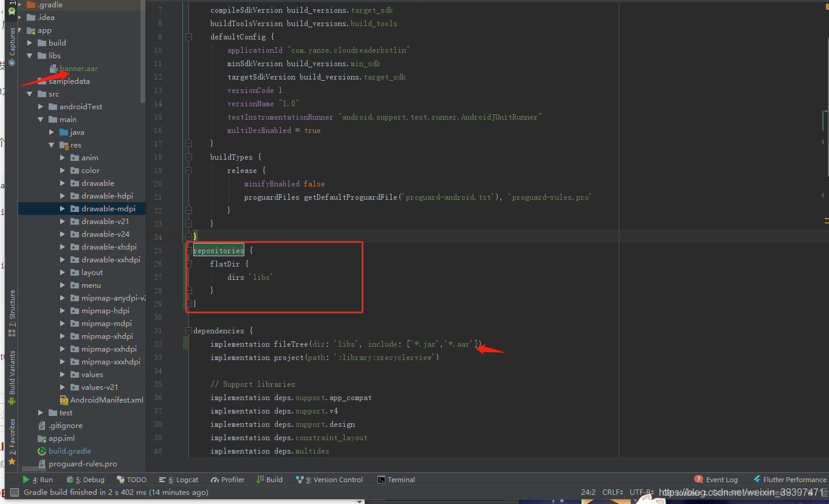Viewport: 829px width, 504px height.
Task: Click the app.iml file icon
Action: pos(43,438)
